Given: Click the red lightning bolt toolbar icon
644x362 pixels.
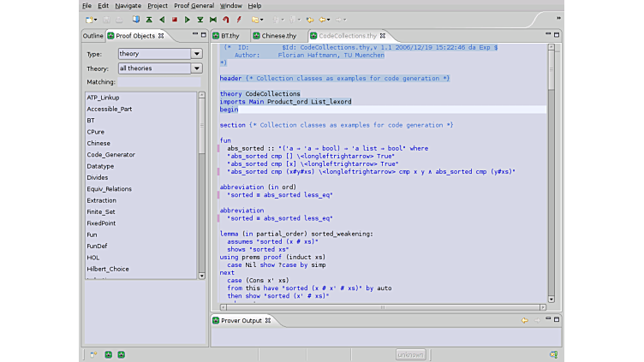Looking at the screenshot, I should tap(239, 19).
